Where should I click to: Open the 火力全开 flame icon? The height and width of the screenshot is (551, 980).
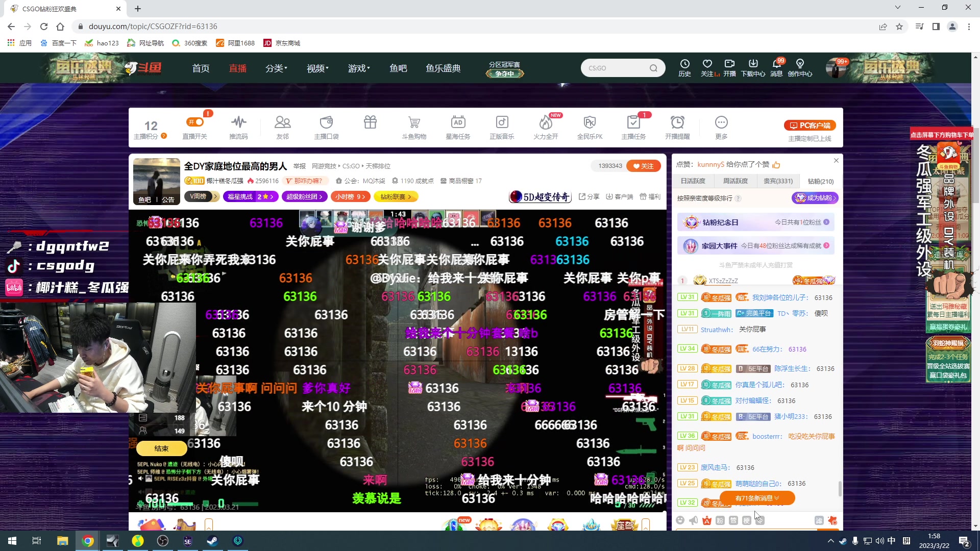click(546, 127)
